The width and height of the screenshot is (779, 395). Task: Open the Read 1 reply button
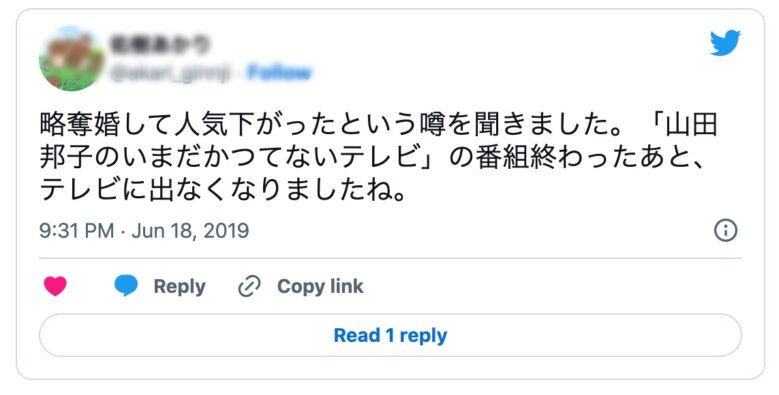(390, 335)
